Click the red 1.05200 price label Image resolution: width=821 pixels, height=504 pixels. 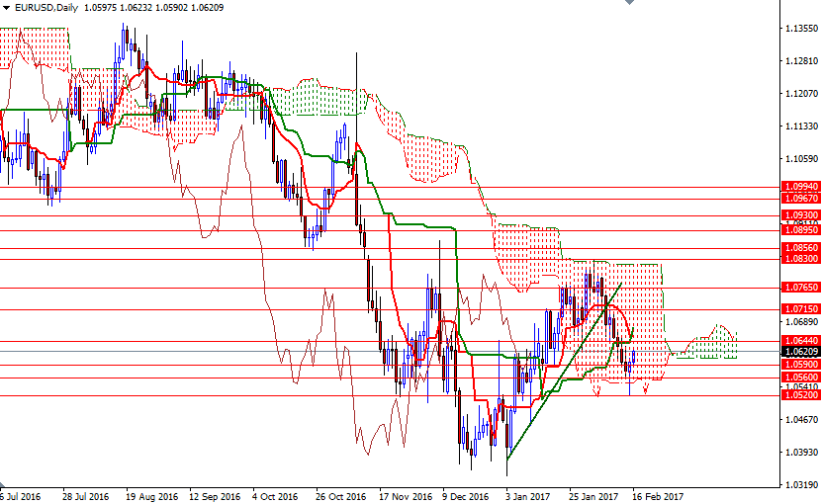pyautogui.click(x=800, y=395)
